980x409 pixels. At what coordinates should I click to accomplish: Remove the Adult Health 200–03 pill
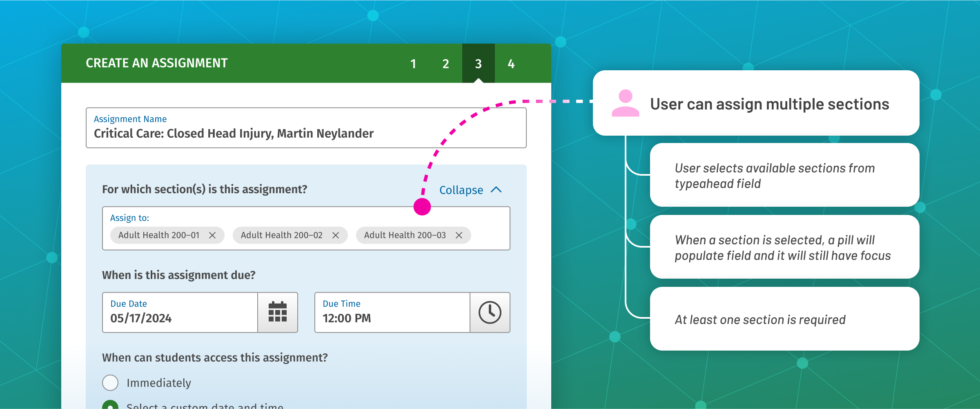[459, 235]
